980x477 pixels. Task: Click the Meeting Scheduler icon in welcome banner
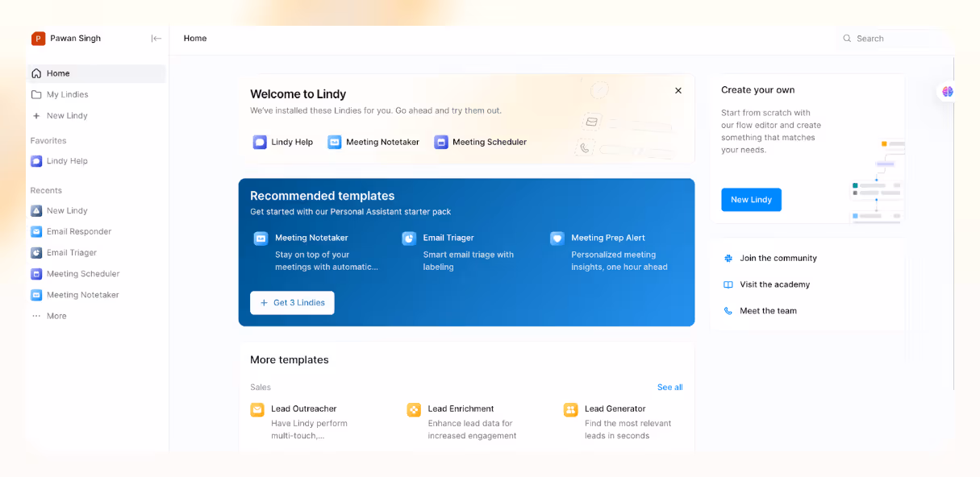click(441, 142)
